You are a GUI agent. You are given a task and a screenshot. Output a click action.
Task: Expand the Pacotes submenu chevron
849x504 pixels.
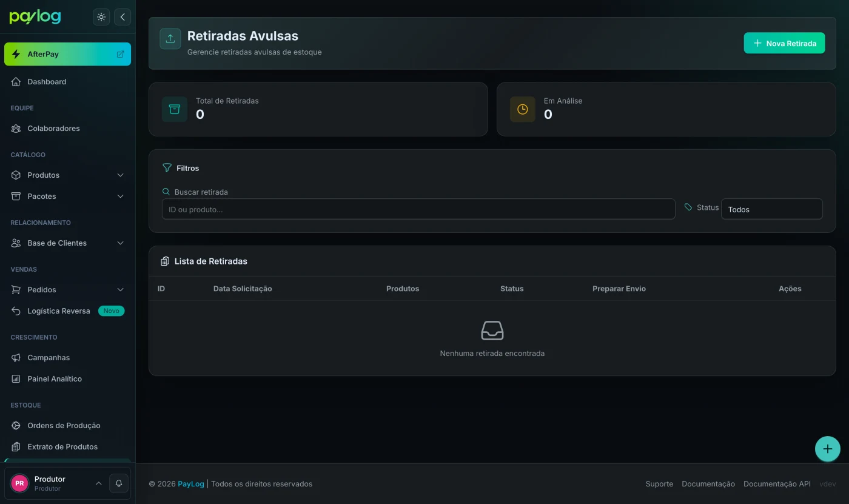pyautogui.click(x=120, y=197)
